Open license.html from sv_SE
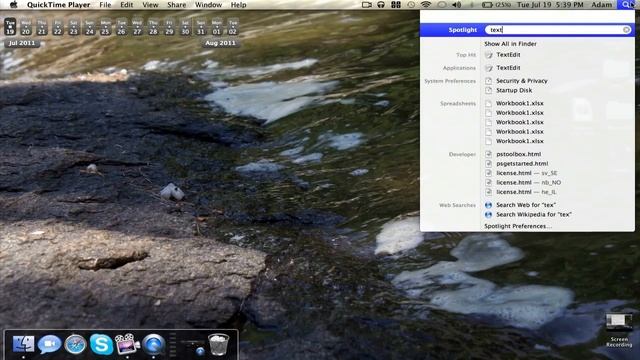Viewport: 640px width, 360px height. [x=527, y=173]
